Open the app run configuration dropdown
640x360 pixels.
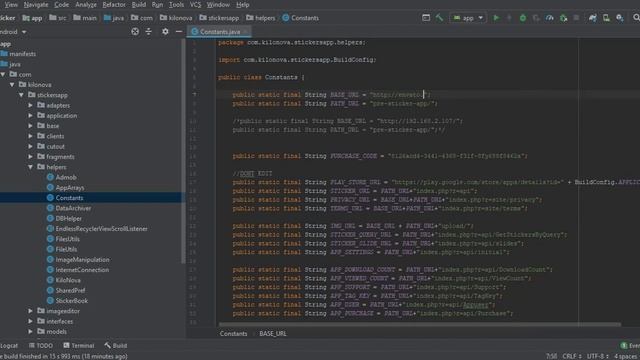pyautogui.click(x=468, y=18)
